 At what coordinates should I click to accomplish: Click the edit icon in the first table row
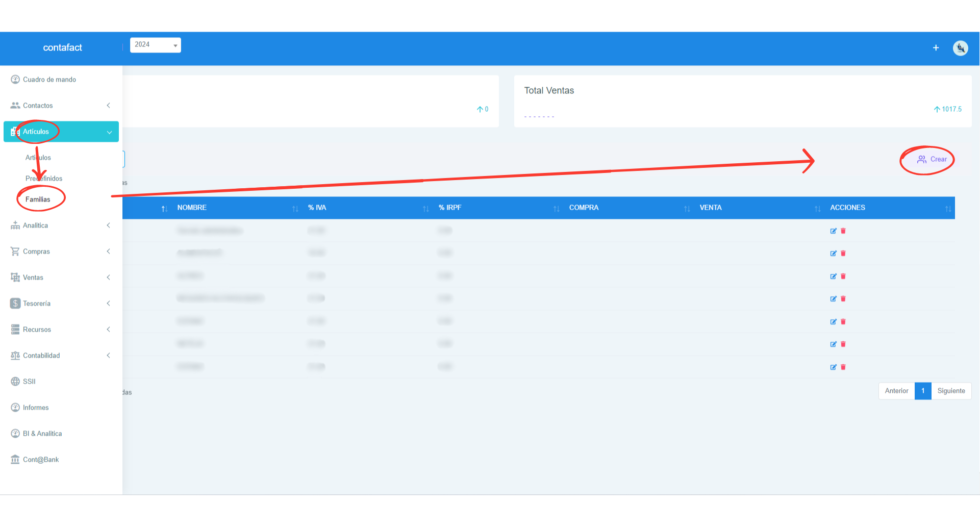(833, 231)
